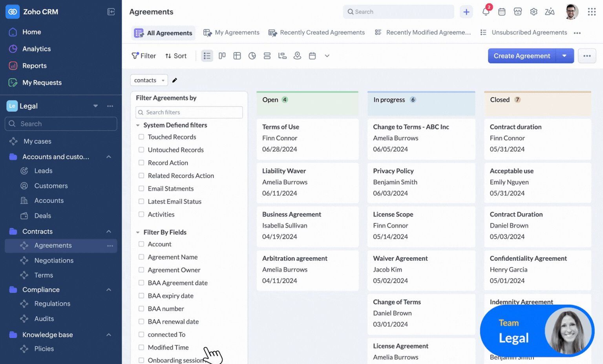Click the Sort button
This screenshot has height=364, width=603.
pyautogui.click(x=176, y=56)
